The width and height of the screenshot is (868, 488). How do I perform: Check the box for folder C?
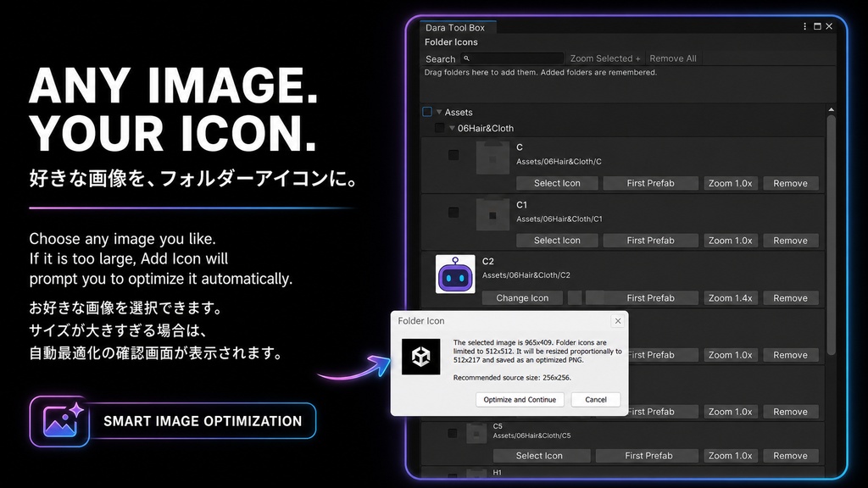[x=453, y=155]
